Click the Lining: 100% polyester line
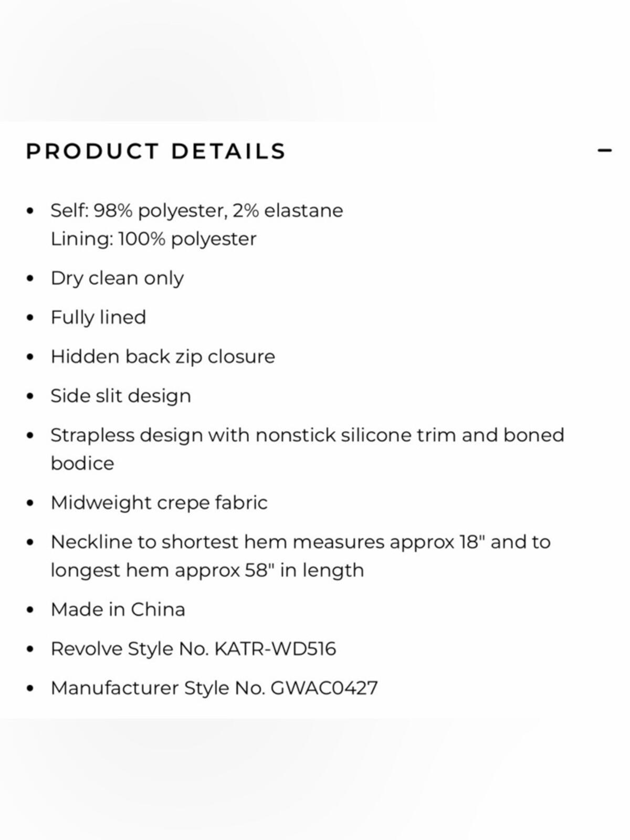Viewport: 630px width, 840px height. (153, 239)
